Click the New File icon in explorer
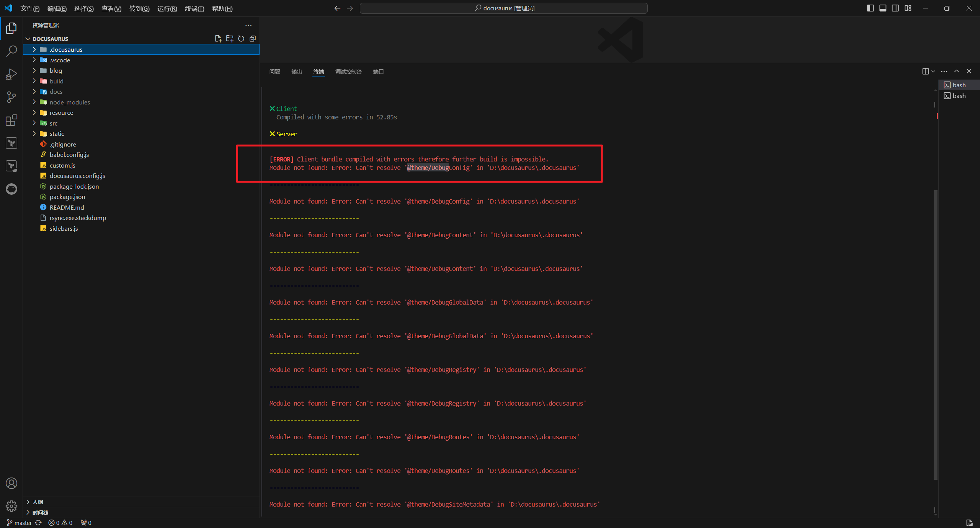The image size is (980, 528). point(218,39)
